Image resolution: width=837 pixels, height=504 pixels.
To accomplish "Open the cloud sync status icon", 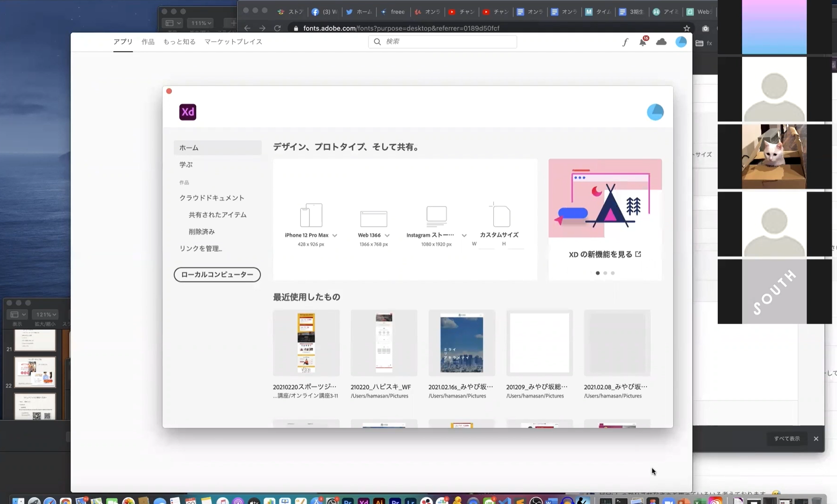I will (661, 42).
